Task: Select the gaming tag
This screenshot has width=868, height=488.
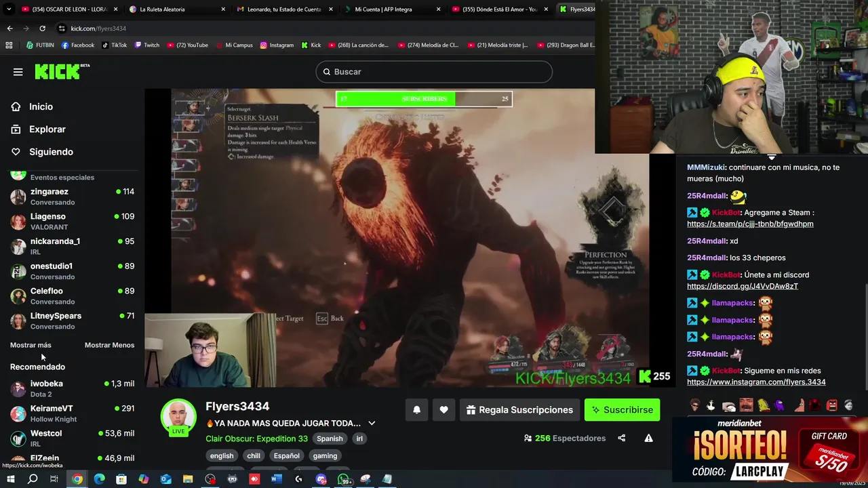Action: click(x=325, y=455)
